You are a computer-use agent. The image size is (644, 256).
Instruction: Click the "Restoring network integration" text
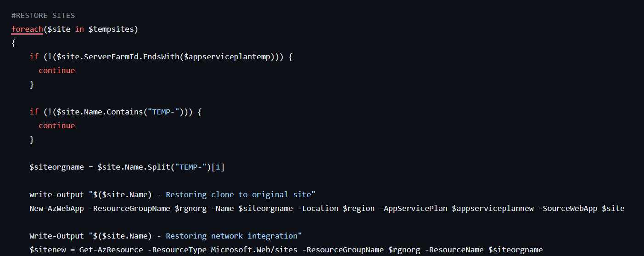[234, 236]
